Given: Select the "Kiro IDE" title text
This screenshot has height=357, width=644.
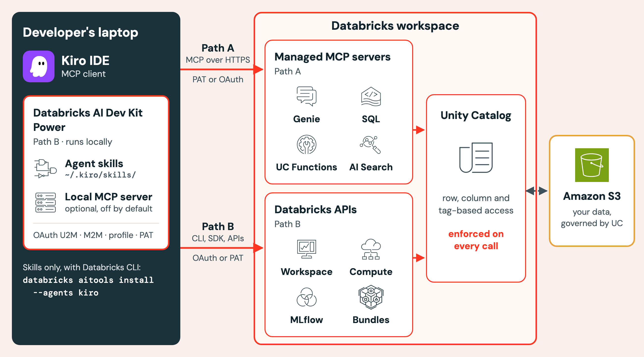Looking at the screenshot, I should click(85, 60).
